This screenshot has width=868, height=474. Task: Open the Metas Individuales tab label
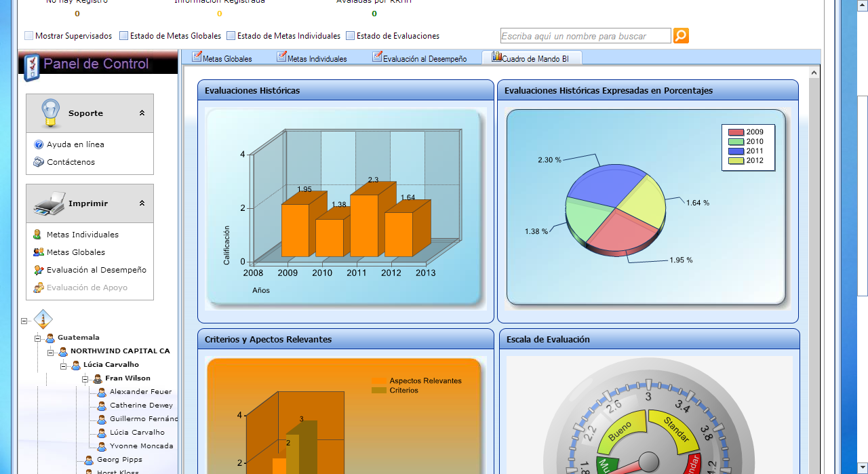point(317,59)
